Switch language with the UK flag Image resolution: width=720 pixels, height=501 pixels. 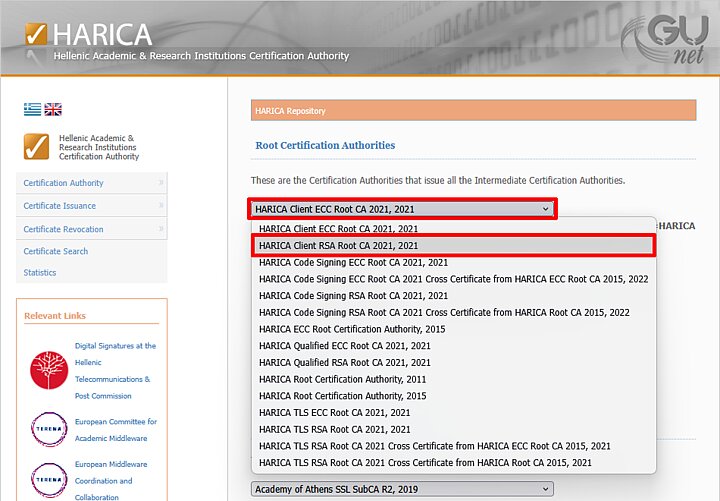(53, 109)
